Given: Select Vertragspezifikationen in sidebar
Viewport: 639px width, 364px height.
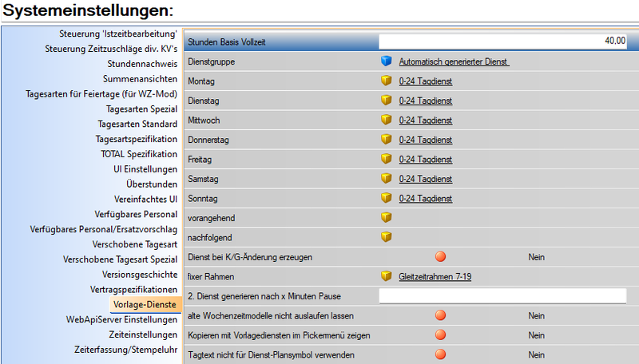Looking at the screenshot, I should (x=133, y=290).
